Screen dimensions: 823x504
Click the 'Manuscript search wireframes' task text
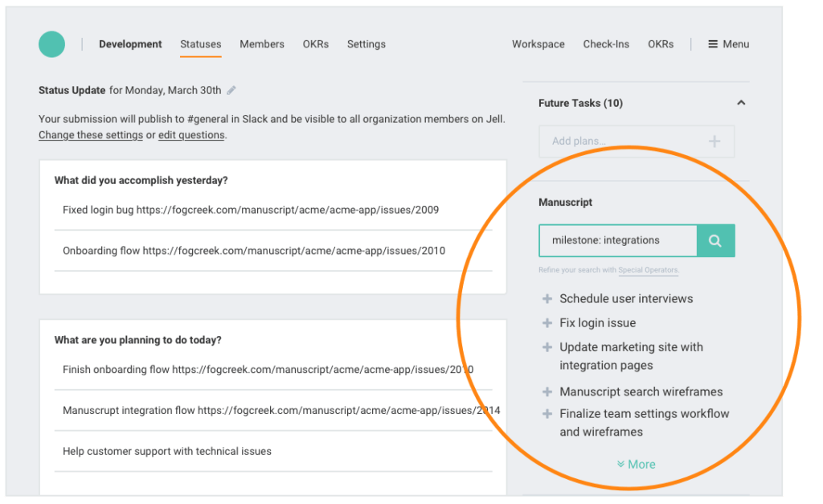point(641,391)
